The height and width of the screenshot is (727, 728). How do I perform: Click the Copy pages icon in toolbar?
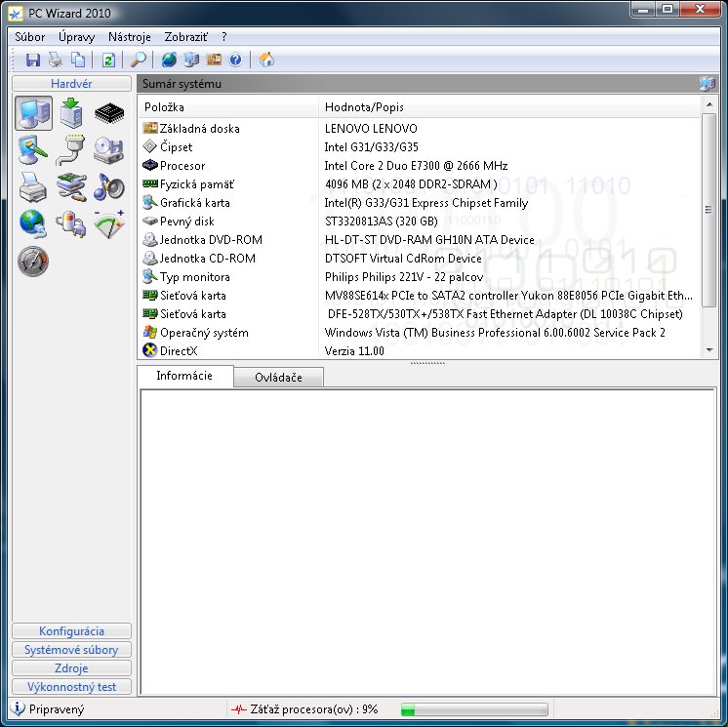point(78,60)
